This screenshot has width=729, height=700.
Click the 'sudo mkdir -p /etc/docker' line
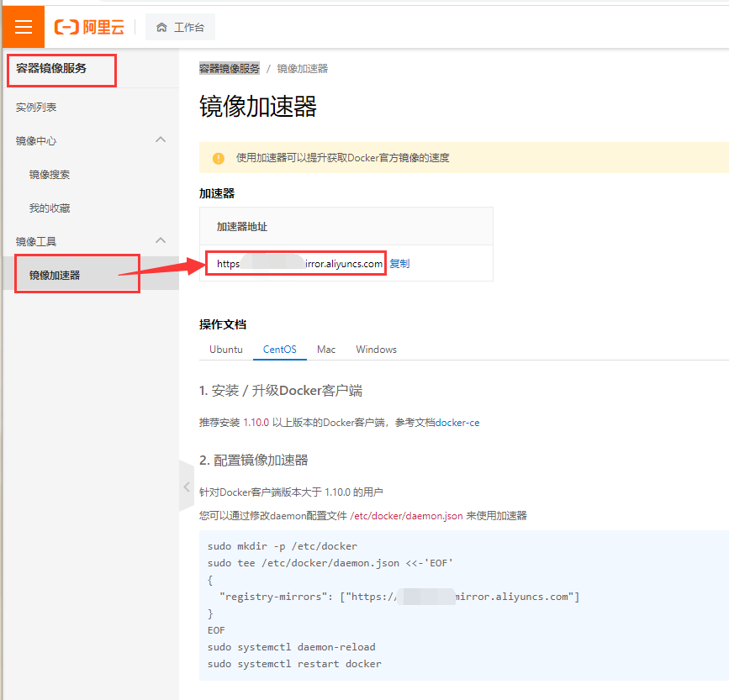(283, 546)
